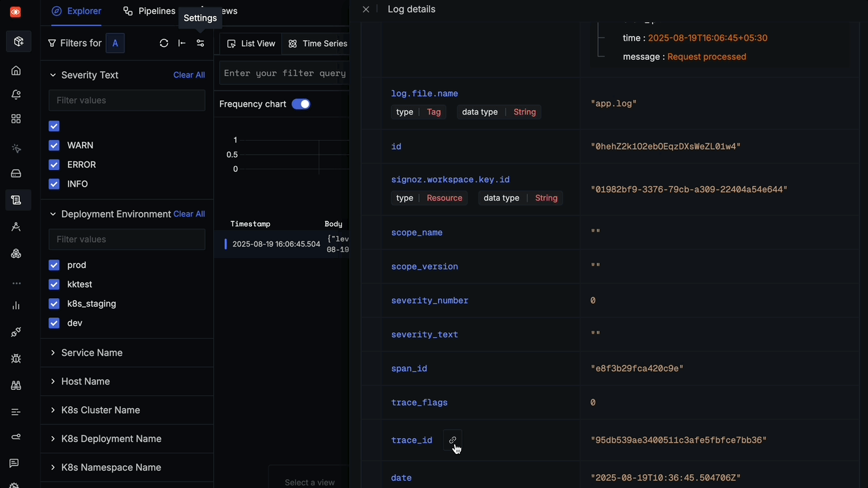Focus Deployment Environment Filter values field
This screenshot has width=868, height=488.
click(127, 239)
